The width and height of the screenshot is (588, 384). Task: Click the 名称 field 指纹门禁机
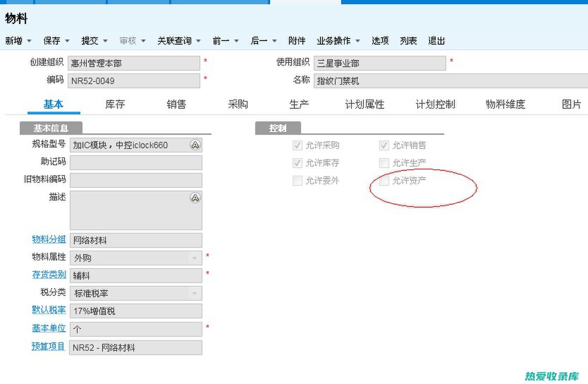[451, 81]
